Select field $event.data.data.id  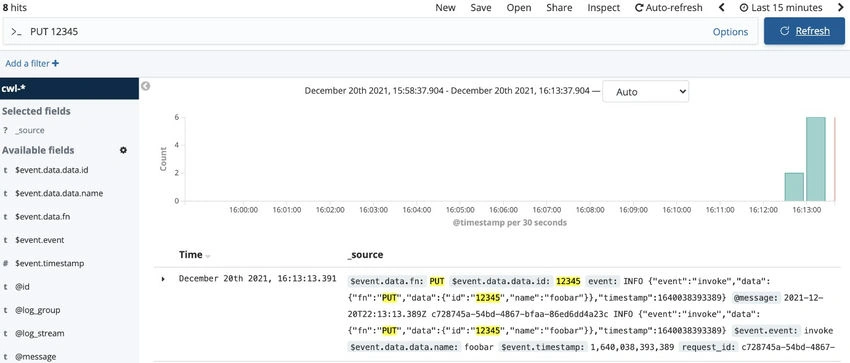coord(51,170)
